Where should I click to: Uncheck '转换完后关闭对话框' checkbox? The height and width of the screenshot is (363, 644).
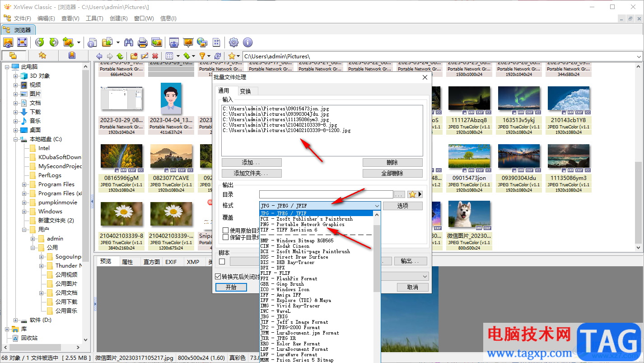click(x=218, y=276)
